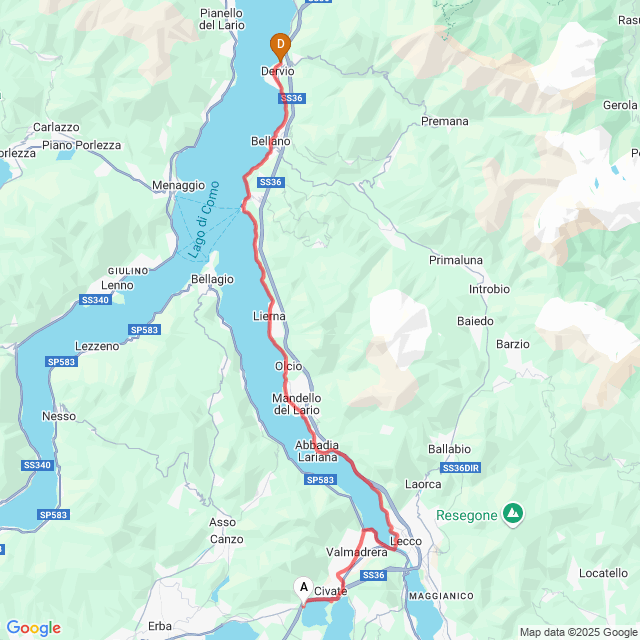Click the SS36 road shield near Bellano
The height and width of the screenshot is (640, 640).
point(271,182)
